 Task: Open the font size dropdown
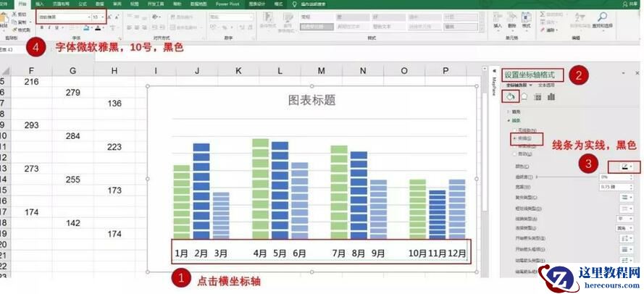103,17
